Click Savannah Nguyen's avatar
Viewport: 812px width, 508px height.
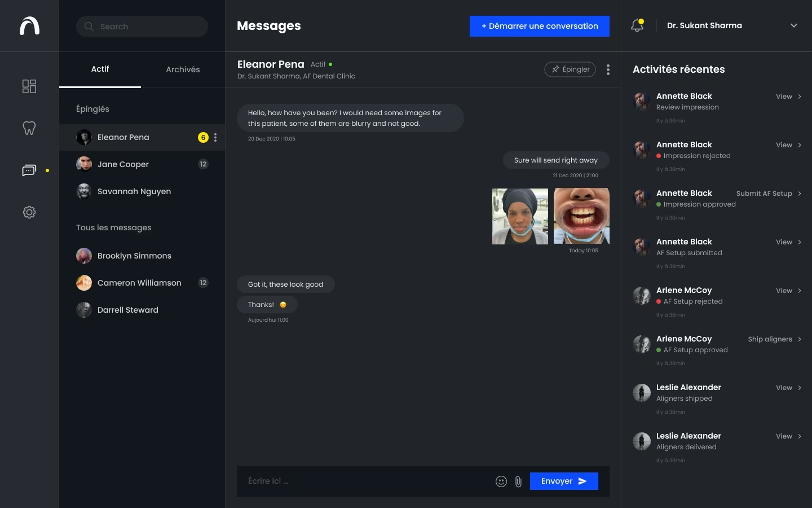tap(84, 191)
